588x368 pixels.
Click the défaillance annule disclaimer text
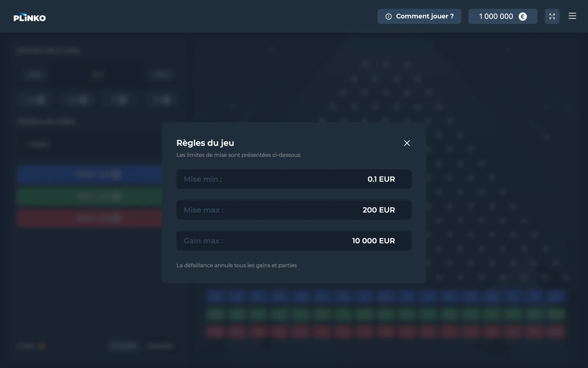(x=236, y=265)
